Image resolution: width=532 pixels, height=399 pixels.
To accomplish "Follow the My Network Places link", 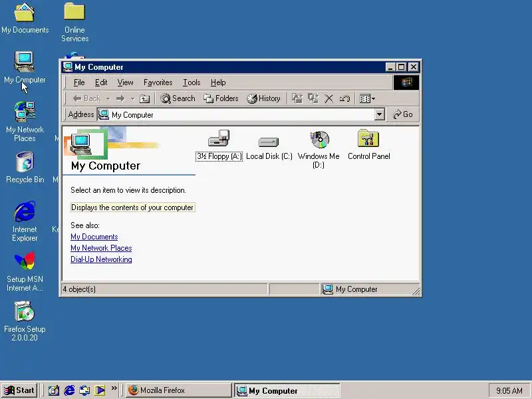I will pyautogui.click(x=101, y=248).
